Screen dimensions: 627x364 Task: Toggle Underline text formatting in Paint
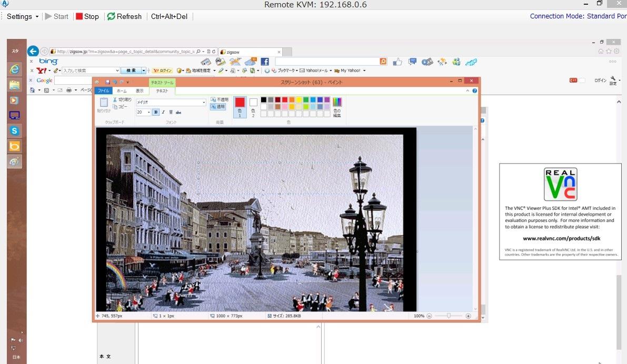[x=171, y=112]
